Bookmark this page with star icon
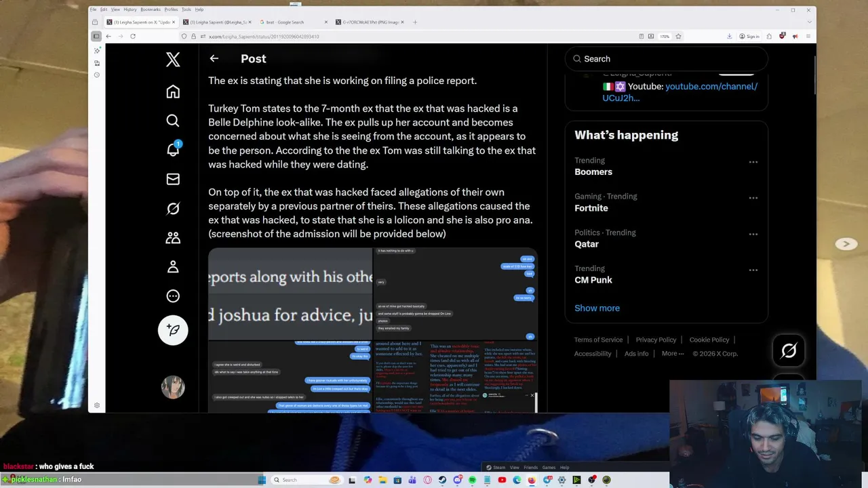The width and height of the screenshot is (868, 488). (678, 36)
